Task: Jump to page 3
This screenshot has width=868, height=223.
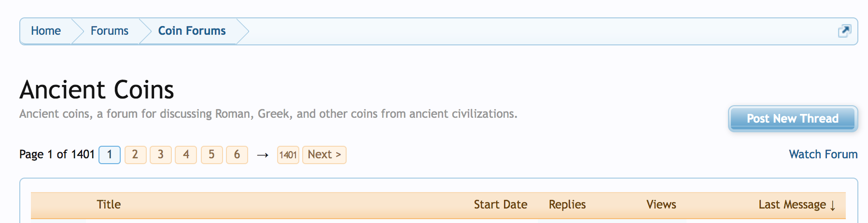Action: pos(161,155)
